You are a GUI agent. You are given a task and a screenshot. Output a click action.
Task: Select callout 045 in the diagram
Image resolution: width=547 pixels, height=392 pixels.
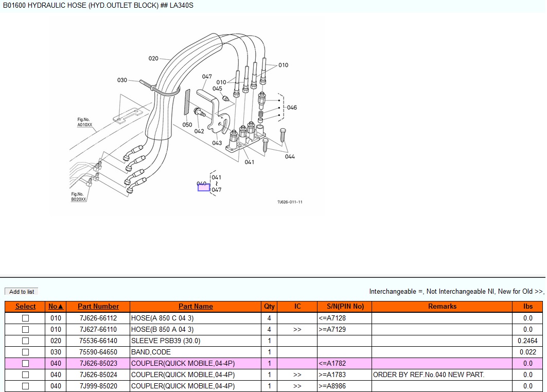click(217, 89)
